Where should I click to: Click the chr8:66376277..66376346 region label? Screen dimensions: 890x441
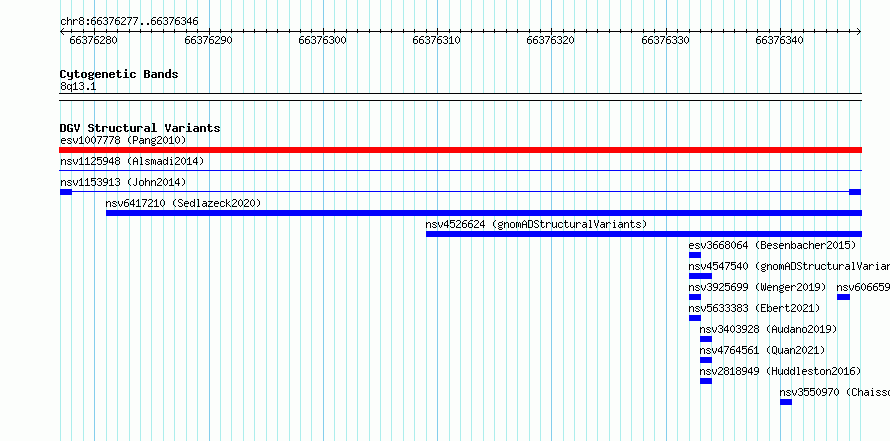click(129, 22)
